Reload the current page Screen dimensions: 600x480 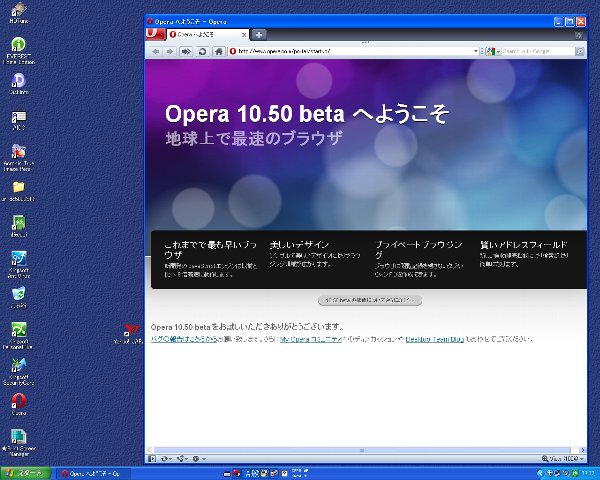[202, 51]
